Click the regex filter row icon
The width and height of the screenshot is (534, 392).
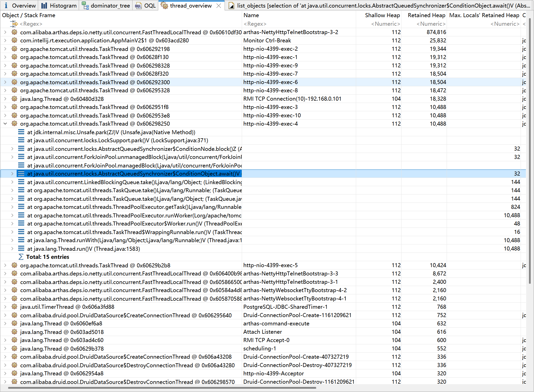pyautogui.click(x=14, y=24)
